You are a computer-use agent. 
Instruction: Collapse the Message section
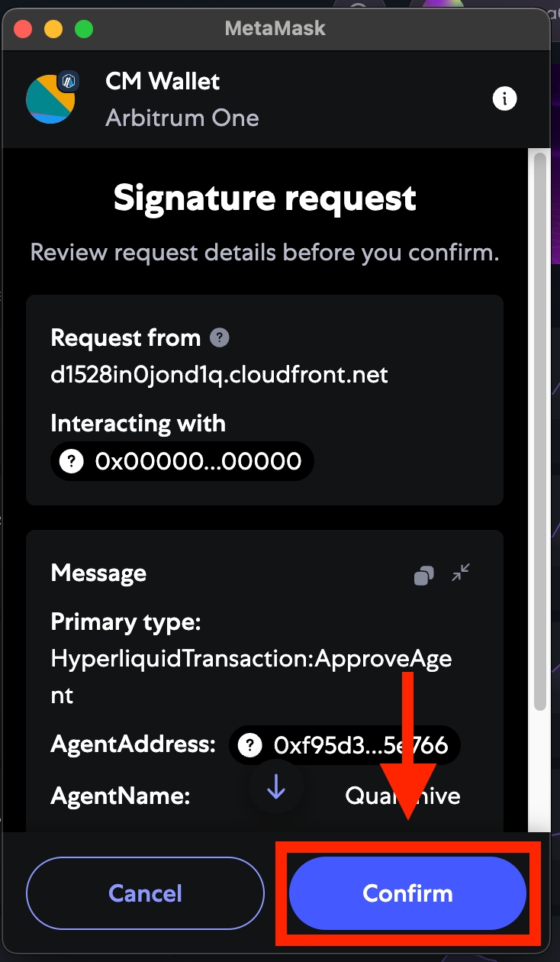tap(461, 573)
